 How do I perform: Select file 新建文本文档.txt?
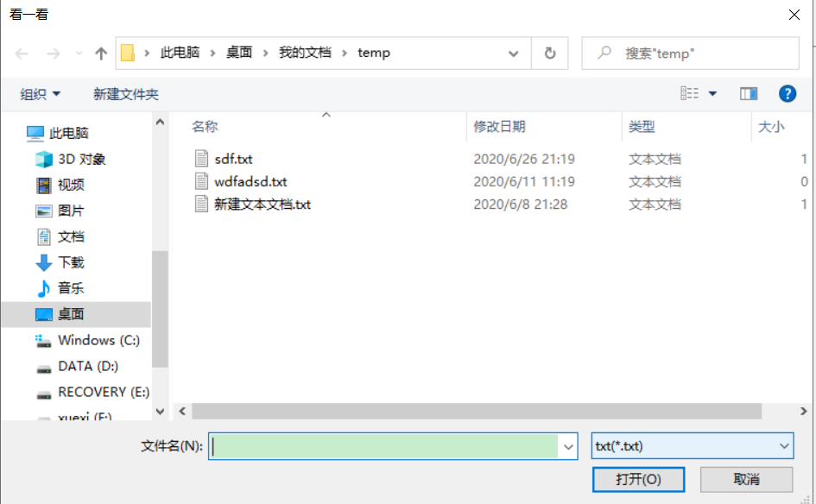point(263,205)
